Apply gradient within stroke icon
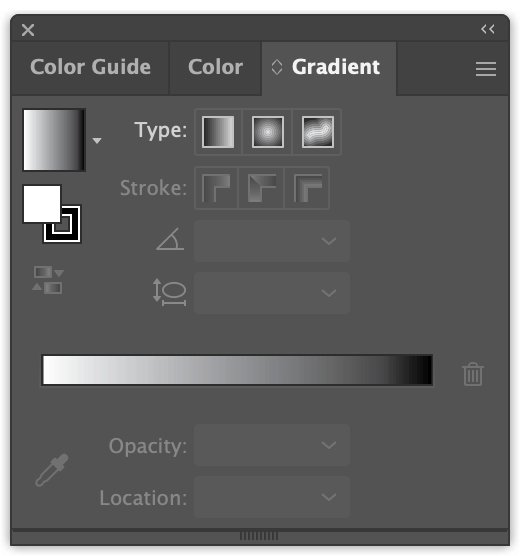 point(216,188)
